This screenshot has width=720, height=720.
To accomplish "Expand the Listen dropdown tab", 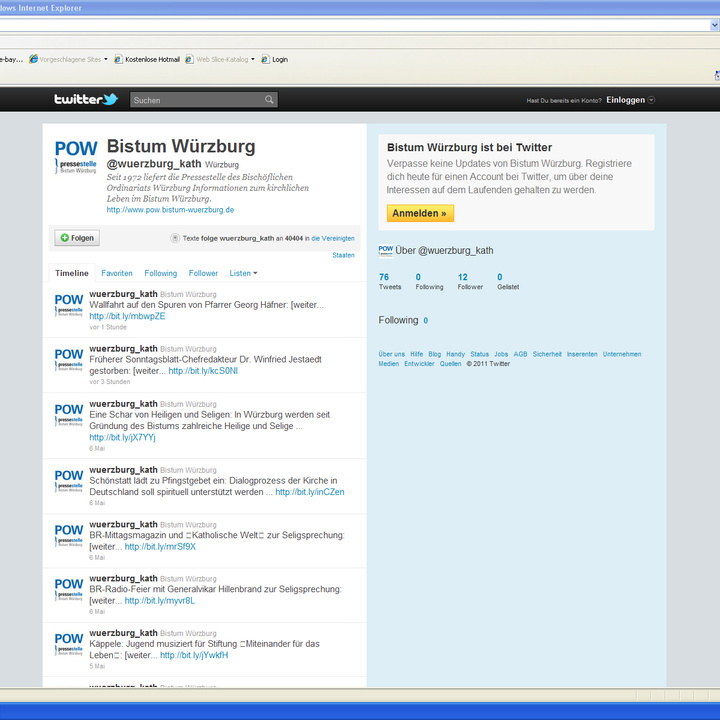I will coord(243,273).
